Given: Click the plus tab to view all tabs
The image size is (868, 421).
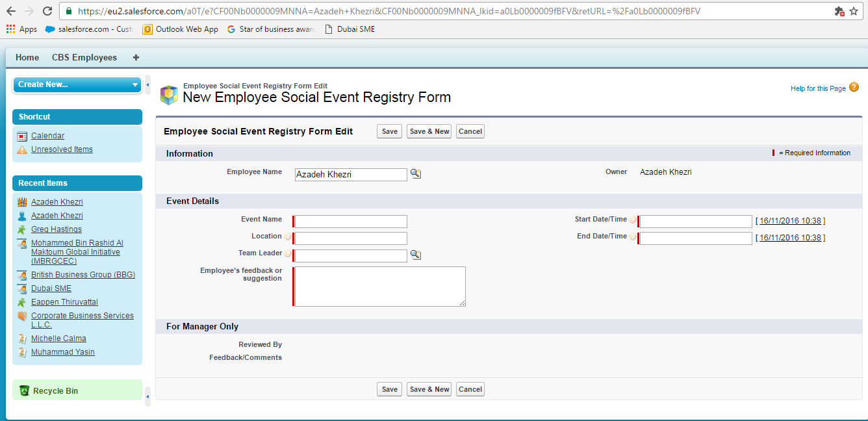Looking at the screenshot, I should tap(136, 57).
